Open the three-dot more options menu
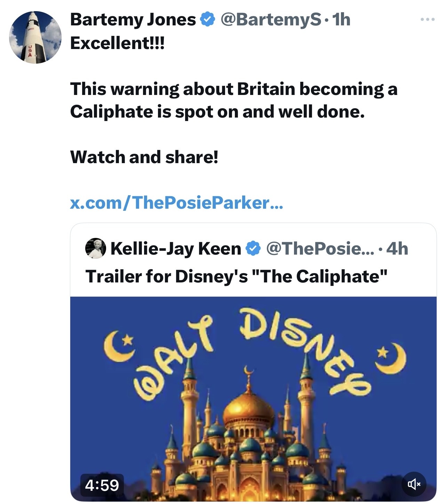 pyautogui.click(x=427, y=20)
